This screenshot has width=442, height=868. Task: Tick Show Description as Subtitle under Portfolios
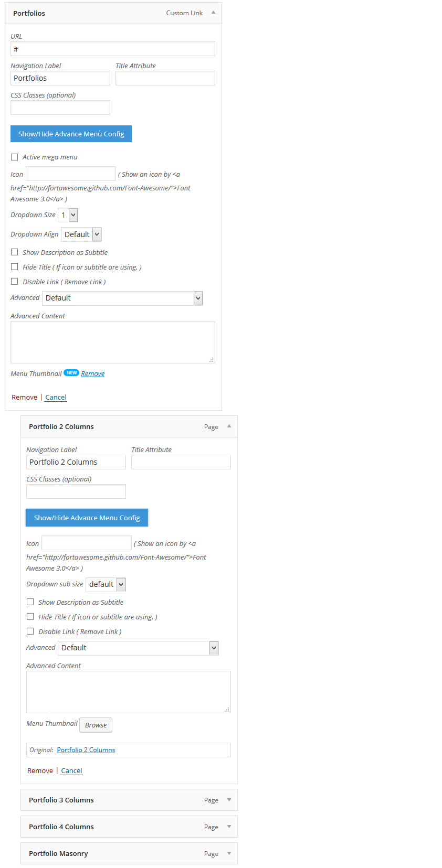[15, 252]
